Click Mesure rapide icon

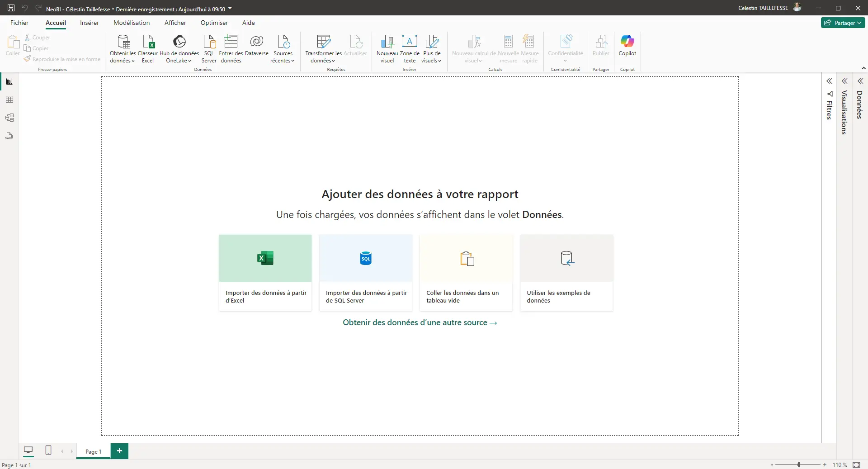[529, 42]
